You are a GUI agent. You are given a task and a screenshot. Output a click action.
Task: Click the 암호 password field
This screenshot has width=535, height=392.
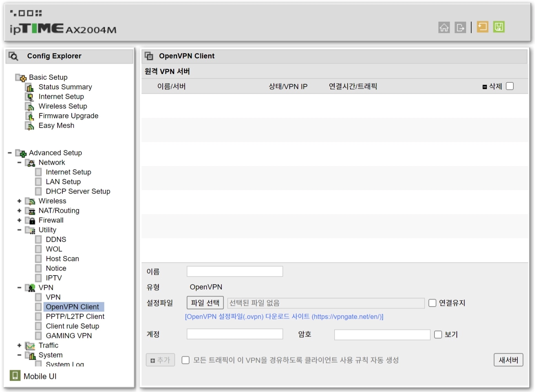[382, 335]
